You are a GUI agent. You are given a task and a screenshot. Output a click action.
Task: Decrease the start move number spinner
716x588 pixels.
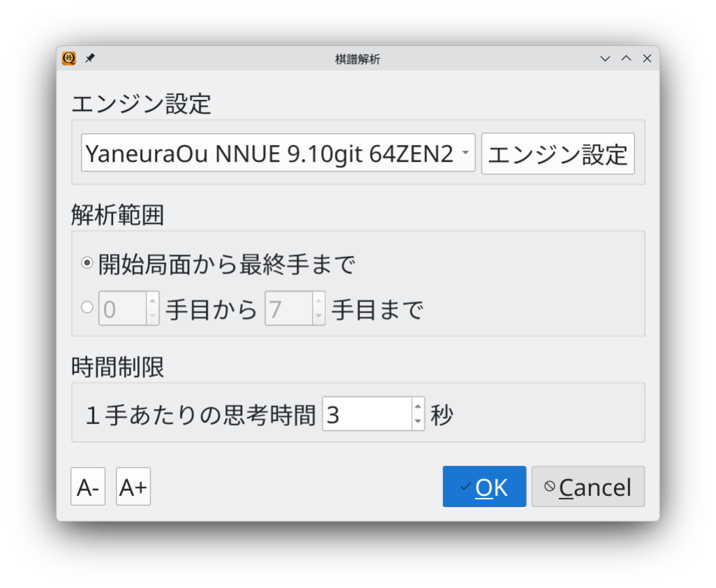click(x=152, y=315)
